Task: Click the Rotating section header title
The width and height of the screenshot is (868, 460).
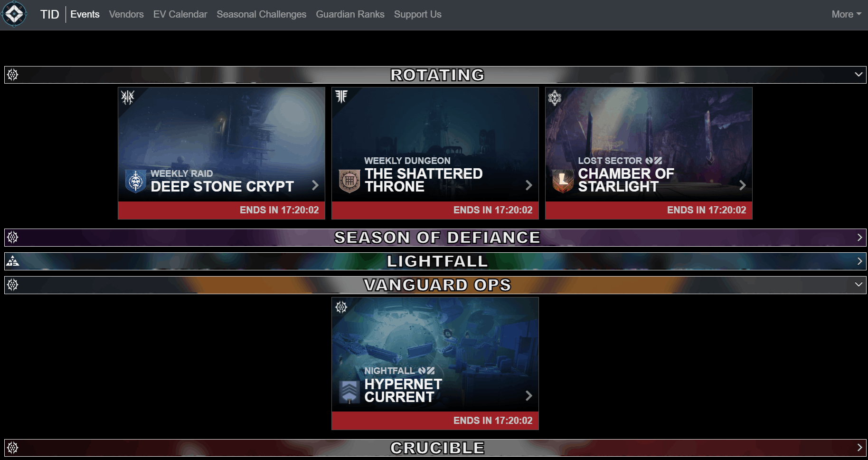Action: [x=437, y=75]
